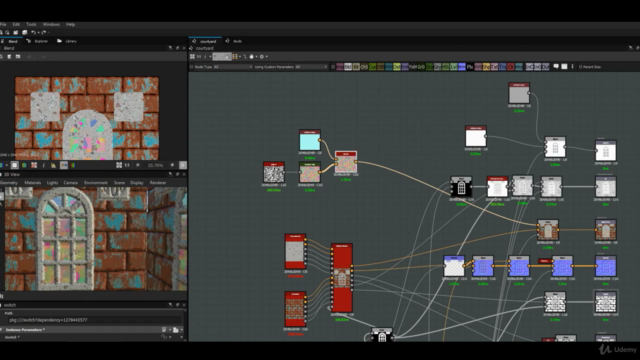Viewport: 640px width, 360px height.
Task: Open the 3D View Materials menu
Action: 33,183
